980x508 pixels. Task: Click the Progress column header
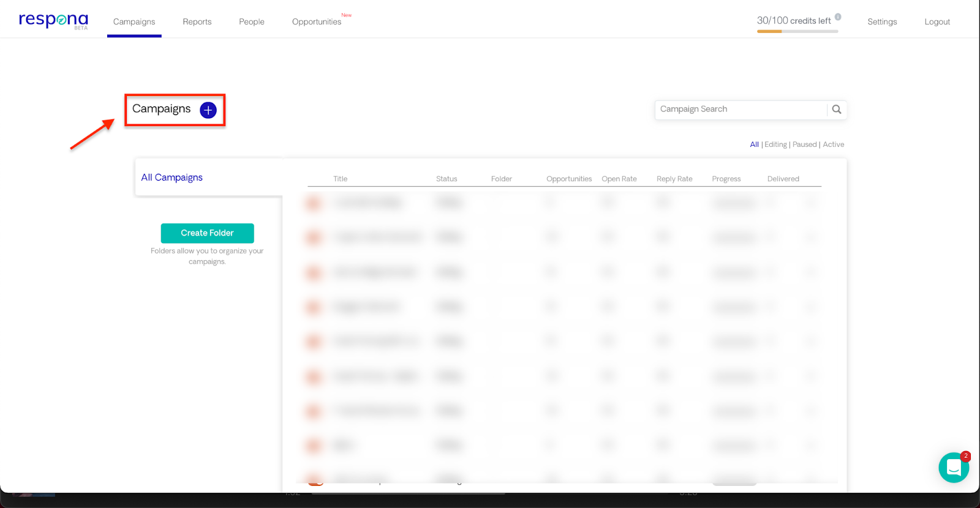pos(726,179)
